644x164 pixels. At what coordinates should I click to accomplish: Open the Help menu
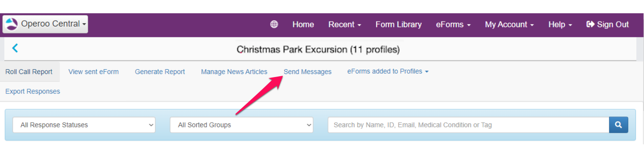pos(560,25)
